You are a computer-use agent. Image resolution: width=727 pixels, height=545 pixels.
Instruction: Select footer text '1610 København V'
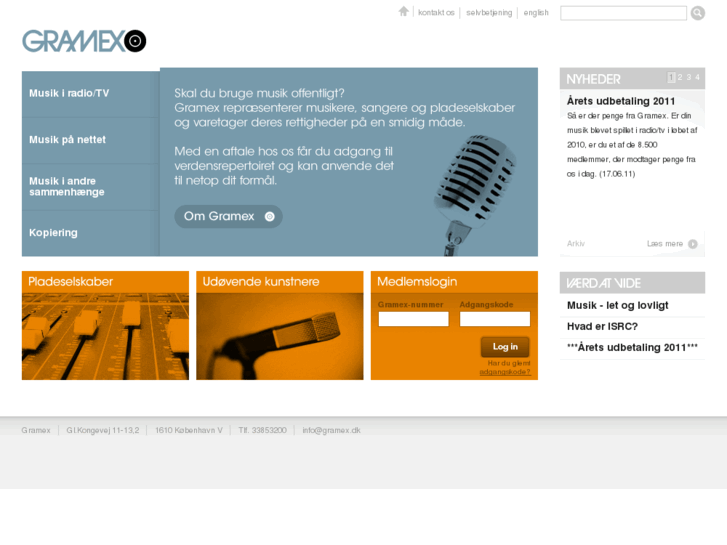point(189,430)
